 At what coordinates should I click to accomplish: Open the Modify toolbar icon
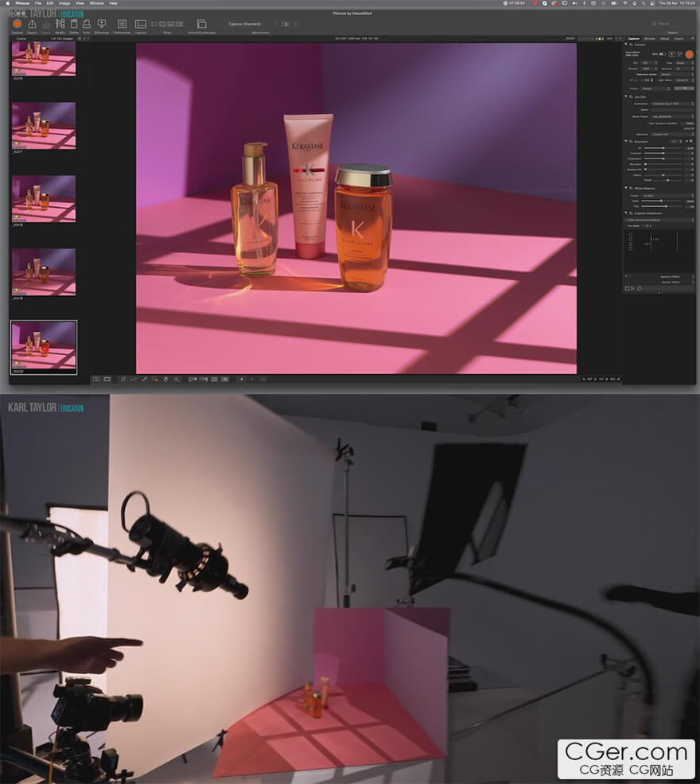(60, 24)
